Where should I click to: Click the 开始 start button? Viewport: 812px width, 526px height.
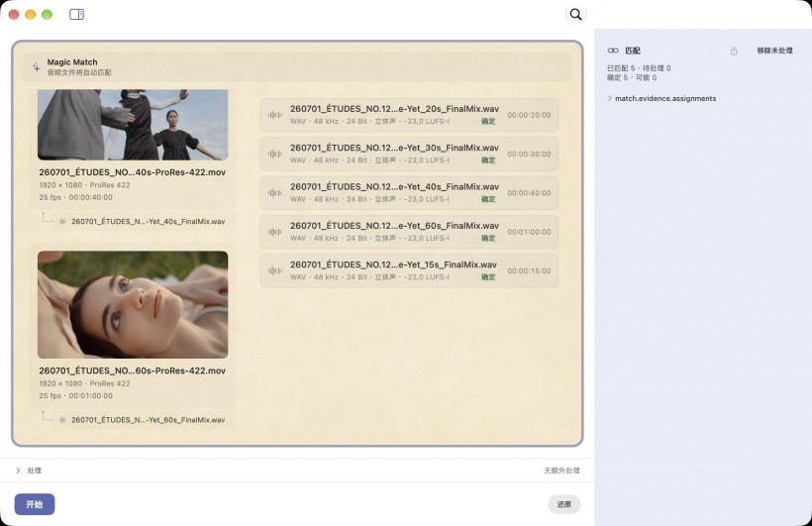[35, 504]
